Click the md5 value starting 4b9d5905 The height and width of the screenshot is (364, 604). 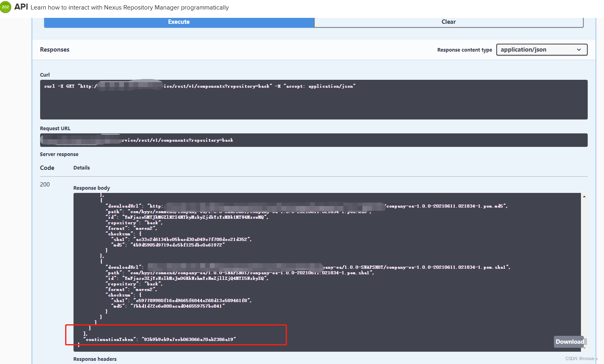click(178, 245)
